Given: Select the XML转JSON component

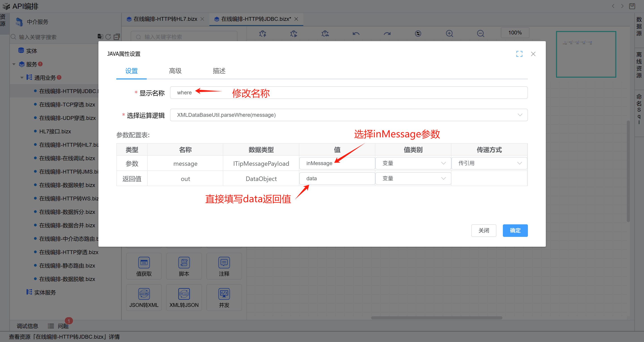Looking at the screenshot, I should click(184, 297).
